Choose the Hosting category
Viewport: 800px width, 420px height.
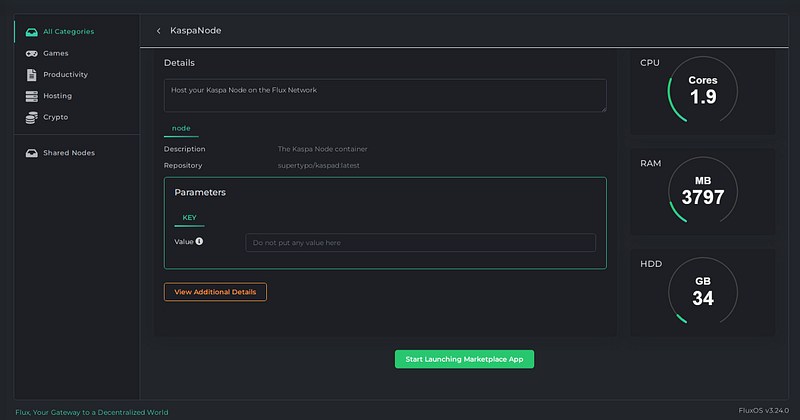click(x=77, y=96)
